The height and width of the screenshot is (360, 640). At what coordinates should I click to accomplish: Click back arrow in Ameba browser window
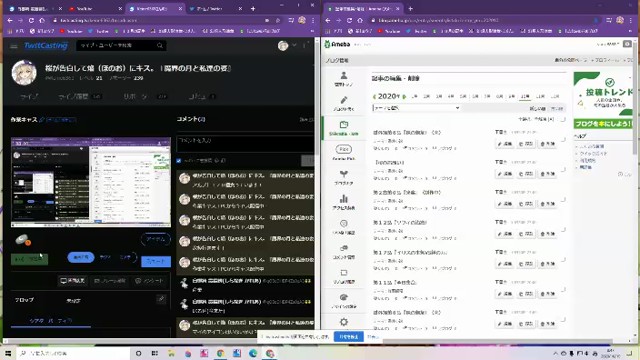click(x=328, y=20)
